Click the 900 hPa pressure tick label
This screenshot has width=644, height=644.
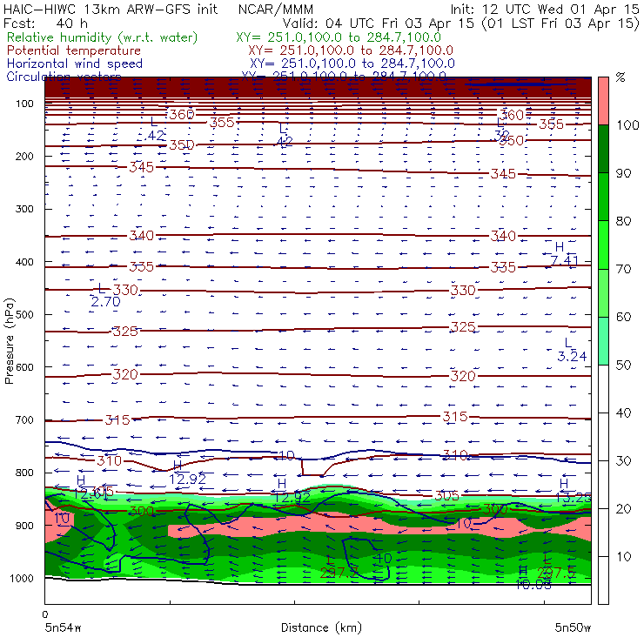(x=24, y=526)
